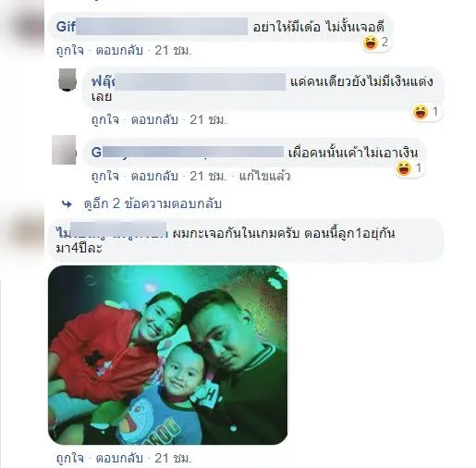Screen dimensions: 476x468
Task: Expand ดูอีก 2 ข้อความตอบกลับ replies
Action: pos(153,204)
